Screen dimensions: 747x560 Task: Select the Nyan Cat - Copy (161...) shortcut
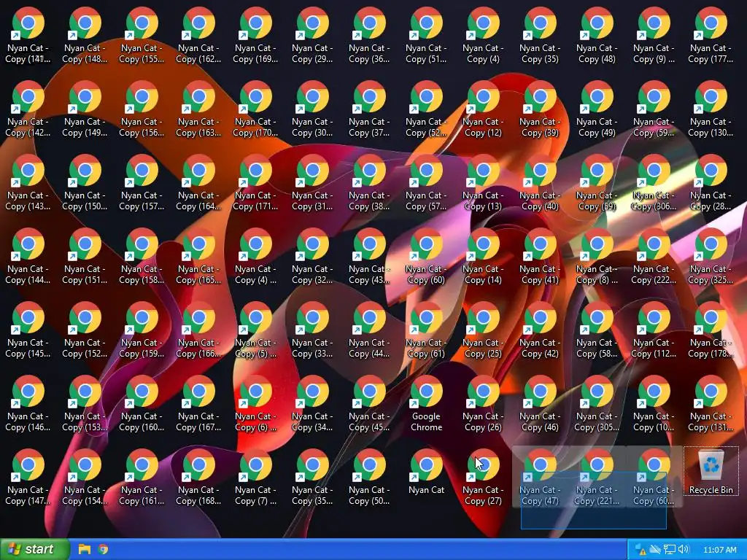(142, 477)
